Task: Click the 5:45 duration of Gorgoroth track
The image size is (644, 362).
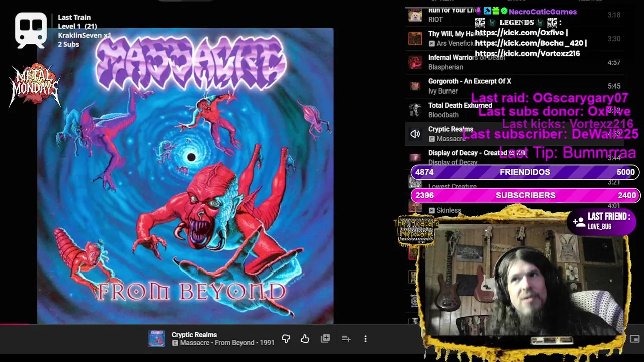Action: pyautogui.click(x=614, y=86)
